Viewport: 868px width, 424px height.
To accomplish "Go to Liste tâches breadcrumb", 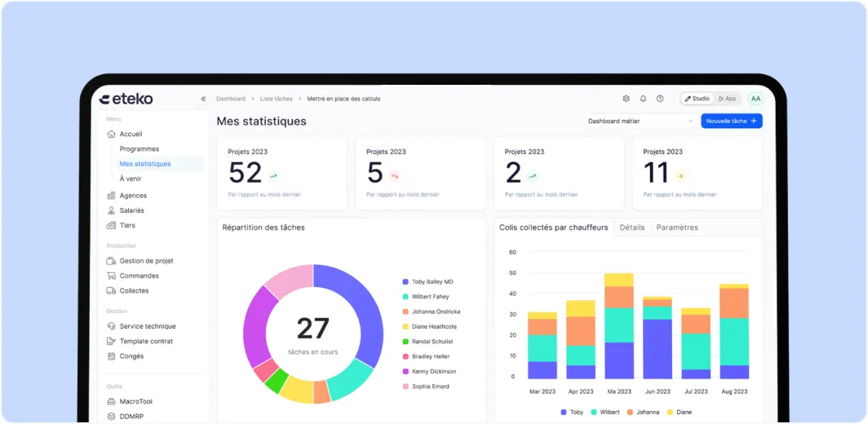I will point(277,99).
